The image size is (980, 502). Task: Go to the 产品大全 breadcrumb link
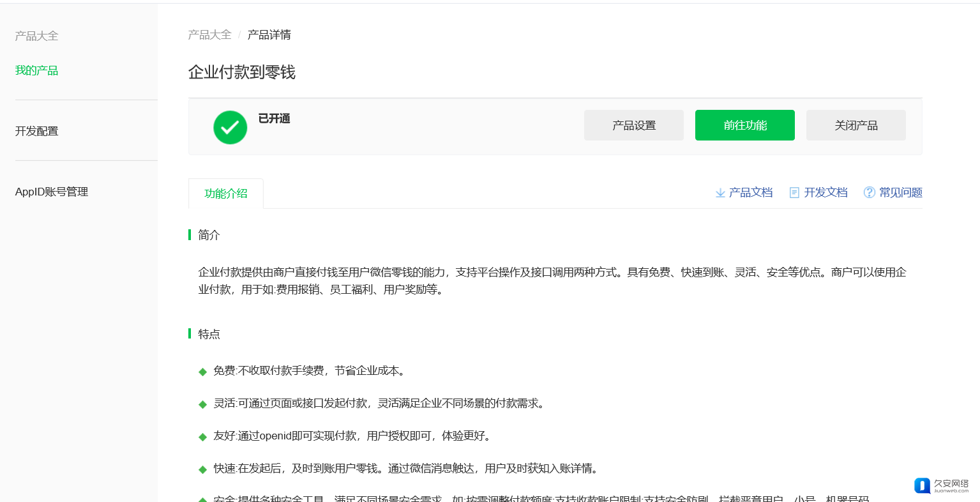click(x=209, y=34)
